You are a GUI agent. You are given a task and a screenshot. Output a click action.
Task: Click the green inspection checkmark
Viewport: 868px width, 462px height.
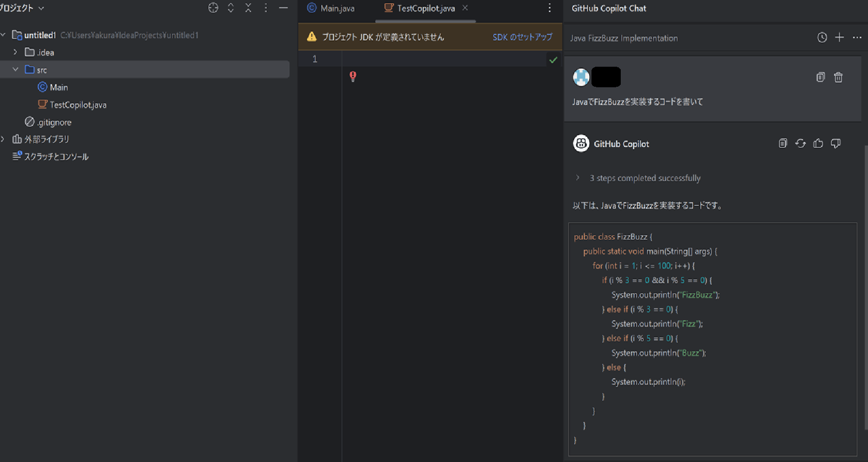553,60
